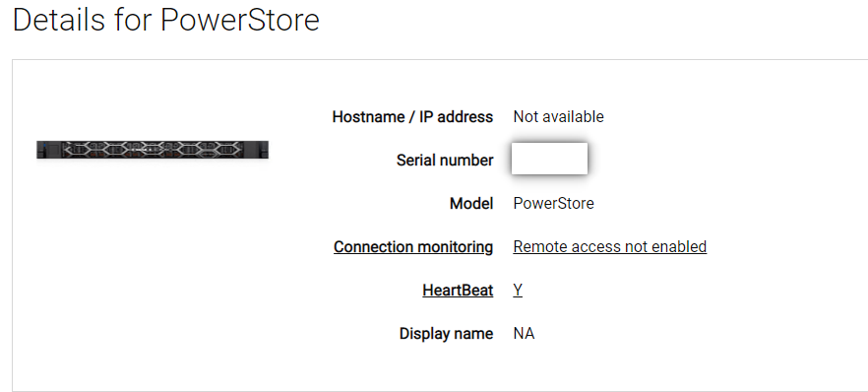868x392 pixels.
Task: Click the PowerStore appliance image
Action: pos(153,150)
